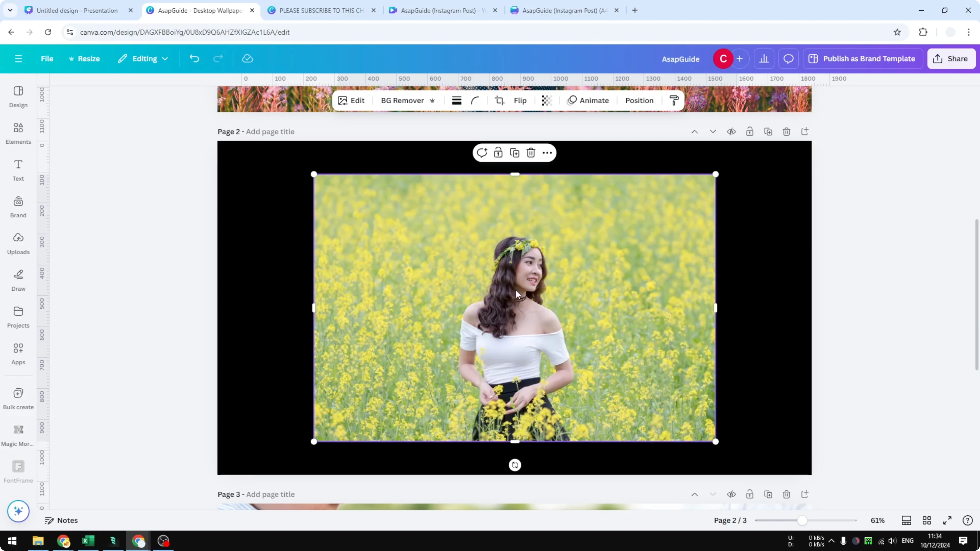Lock Page 3 using its padlock icon

coord(749,494)
